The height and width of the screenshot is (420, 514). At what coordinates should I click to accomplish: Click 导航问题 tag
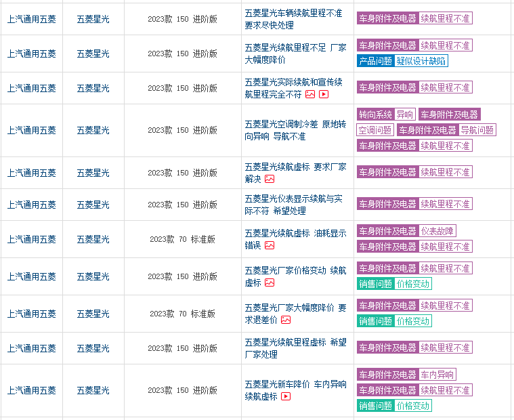pos(477,130)
